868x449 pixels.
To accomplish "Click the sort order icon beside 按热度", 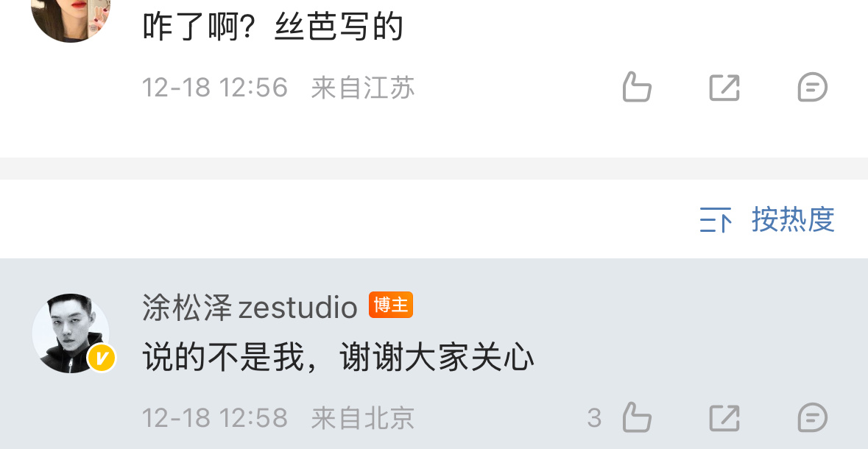I will pos(715,220).
